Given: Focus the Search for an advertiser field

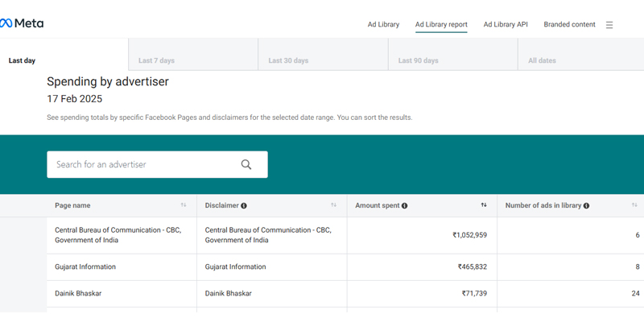Looking at the screenshot, I should (157, 165).
